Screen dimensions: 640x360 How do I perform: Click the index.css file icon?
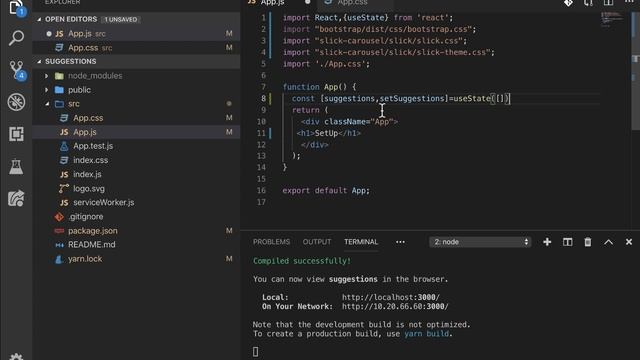[x=64, y=160]
